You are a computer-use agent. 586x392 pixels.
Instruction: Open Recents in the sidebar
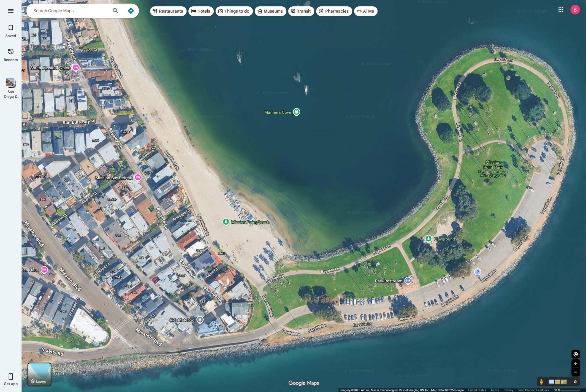(x=11, y=55)
